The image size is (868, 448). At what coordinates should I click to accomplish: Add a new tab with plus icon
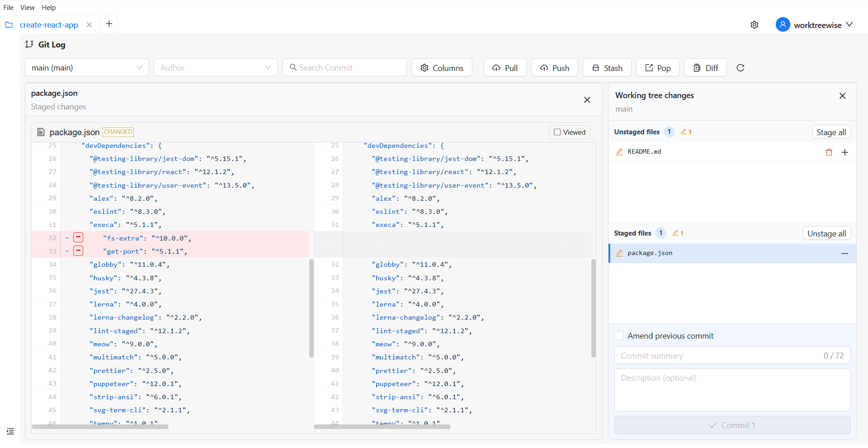click(109, 24)
